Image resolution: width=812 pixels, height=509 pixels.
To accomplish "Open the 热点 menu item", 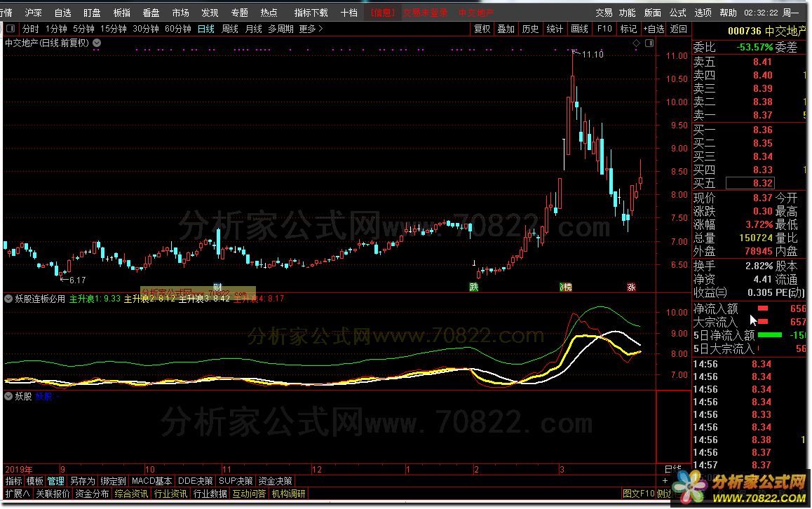I will click(269, 13).
